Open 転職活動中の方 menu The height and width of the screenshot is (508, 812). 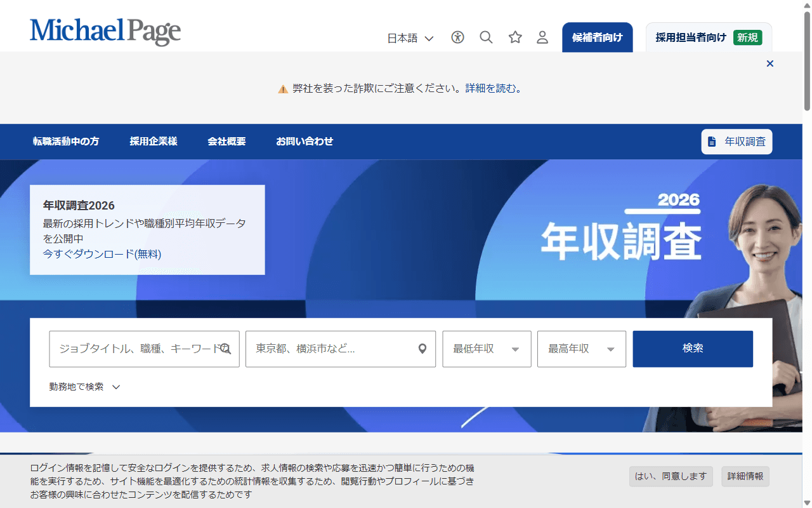66,142
